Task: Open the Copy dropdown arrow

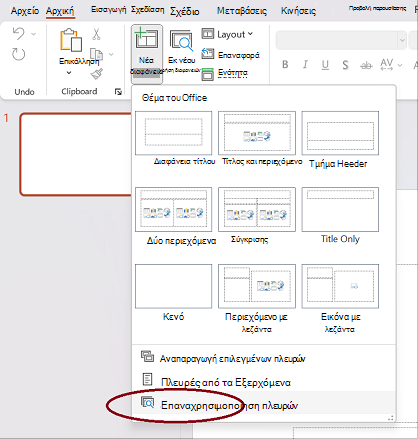Action: [x=111, y=54]
